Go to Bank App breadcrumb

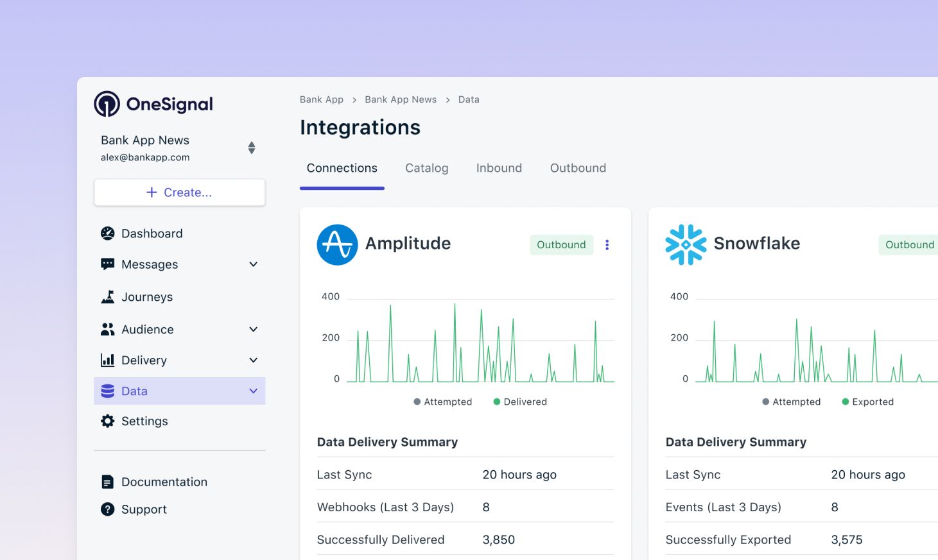coord(322,99)
